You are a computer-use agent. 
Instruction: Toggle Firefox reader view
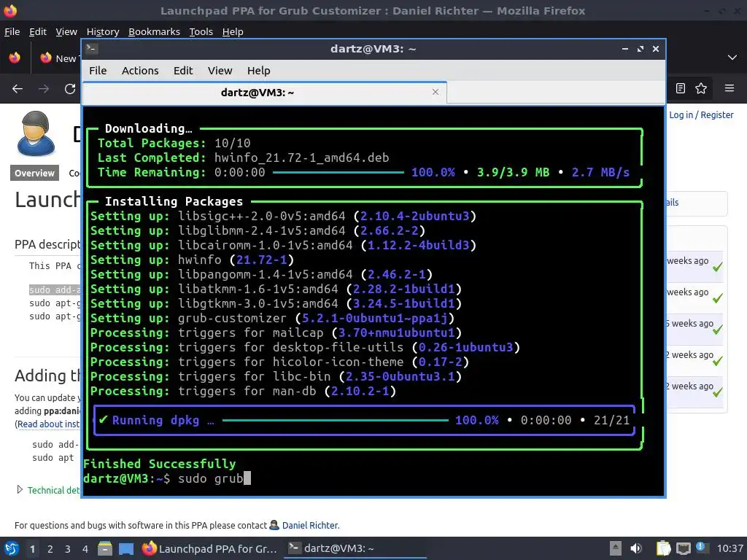tap(681, 88)
